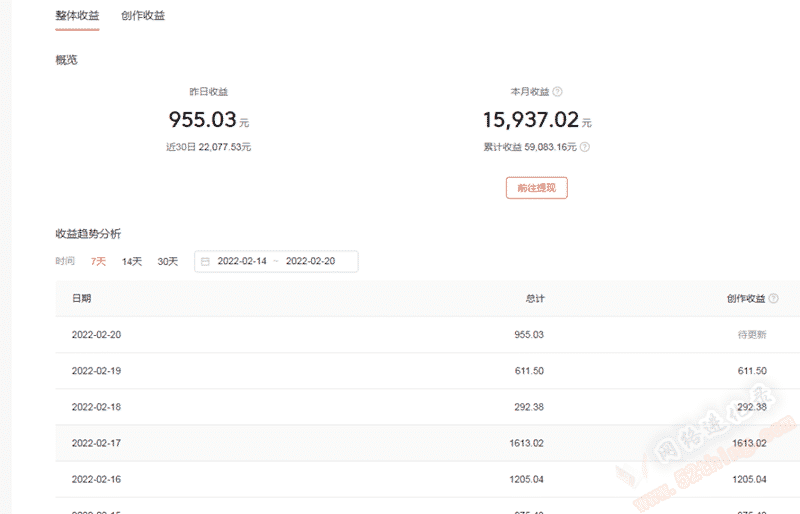Screen dimensions: 800x514
Task: Click total 1205.04 in 2022-02-16 row
Action: click(x=527, y=480)
